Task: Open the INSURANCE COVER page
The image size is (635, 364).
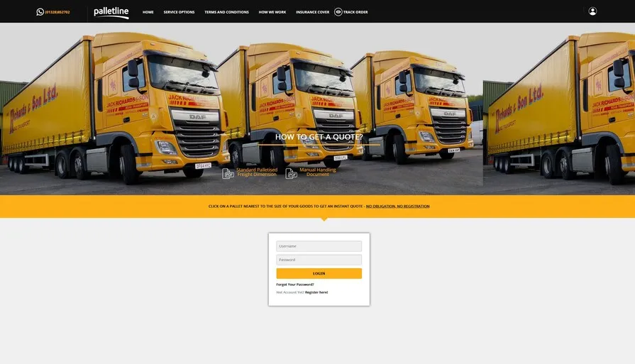Action: click(312, 12)
